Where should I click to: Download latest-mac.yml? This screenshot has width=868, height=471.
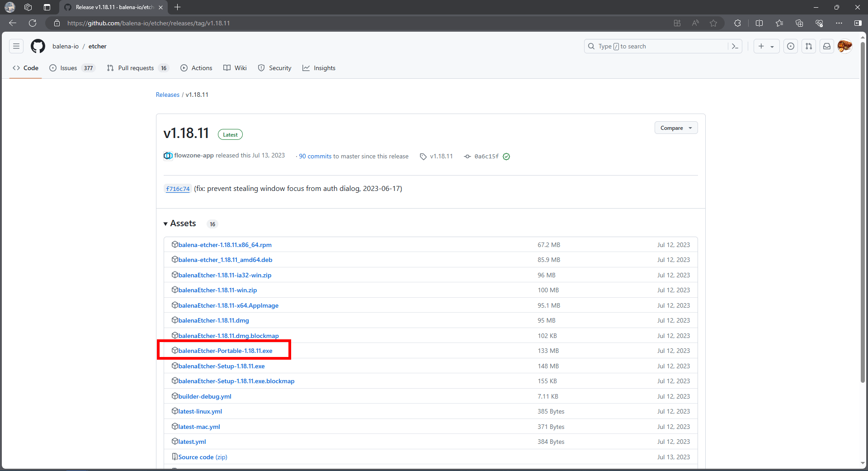(199, 427)
